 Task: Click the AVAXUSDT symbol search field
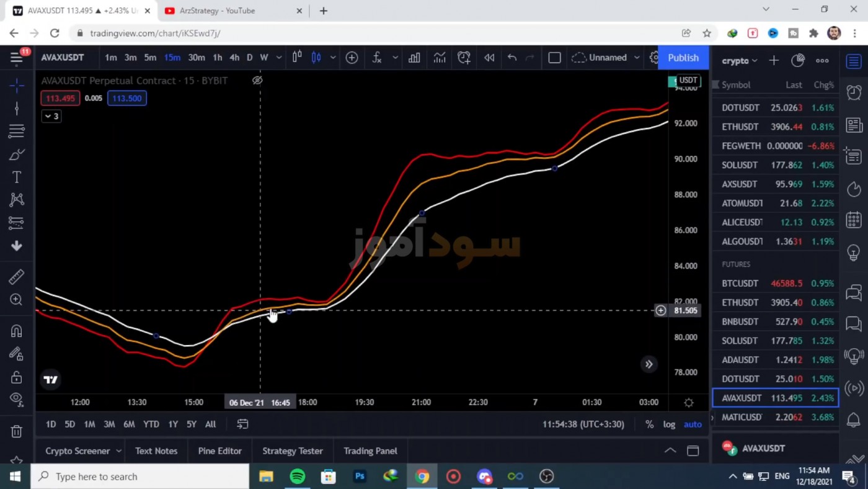click(x=63, y=58)
